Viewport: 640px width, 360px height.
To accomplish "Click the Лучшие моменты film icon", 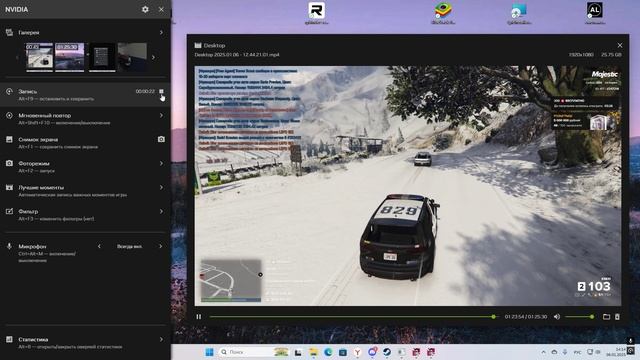I will point(9,187).
